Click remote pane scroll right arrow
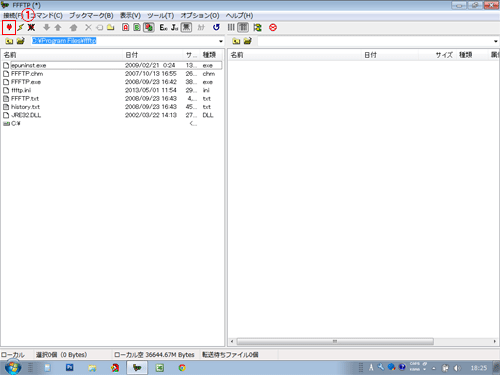 pyautogui.click(x=495, y=341)
